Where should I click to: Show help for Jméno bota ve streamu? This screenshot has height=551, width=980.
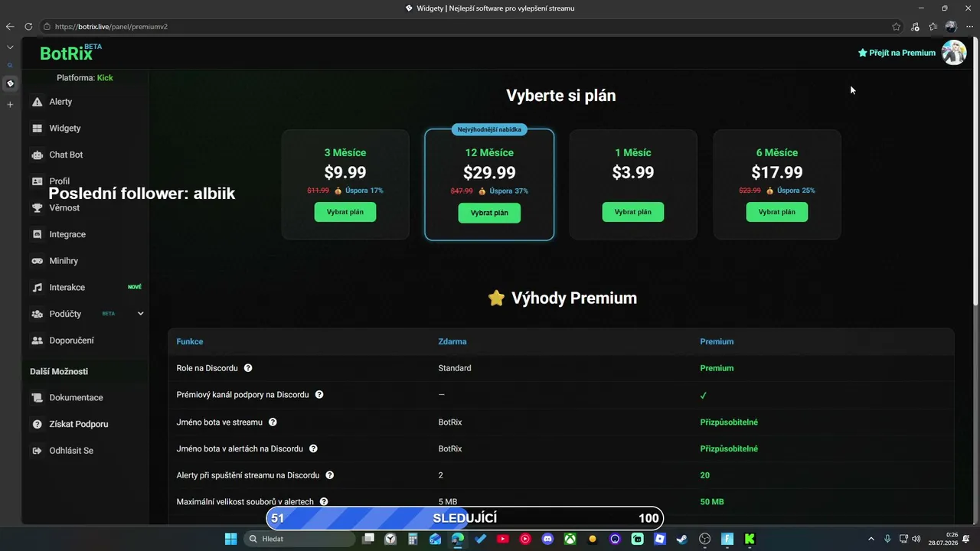273,422
